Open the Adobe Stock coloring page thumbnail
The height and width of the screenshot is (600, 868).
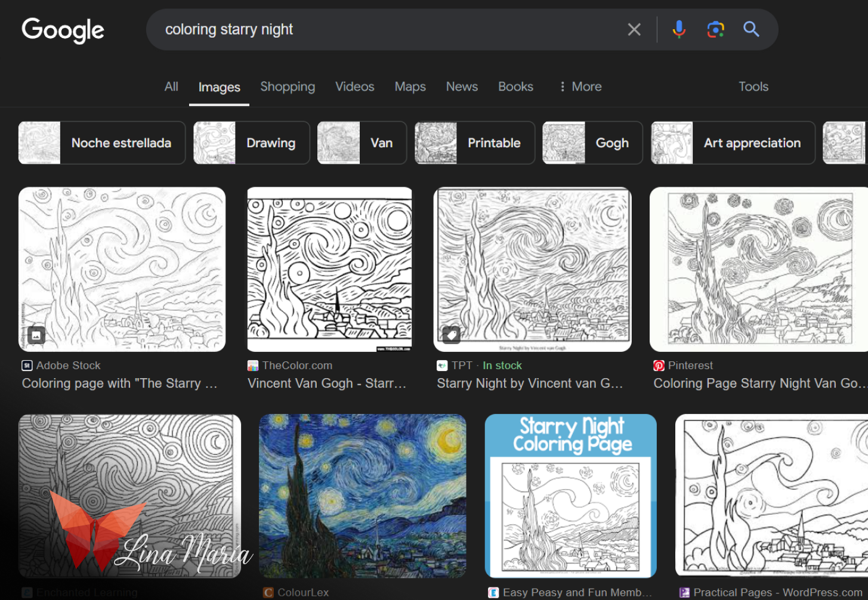coord(122,270)
